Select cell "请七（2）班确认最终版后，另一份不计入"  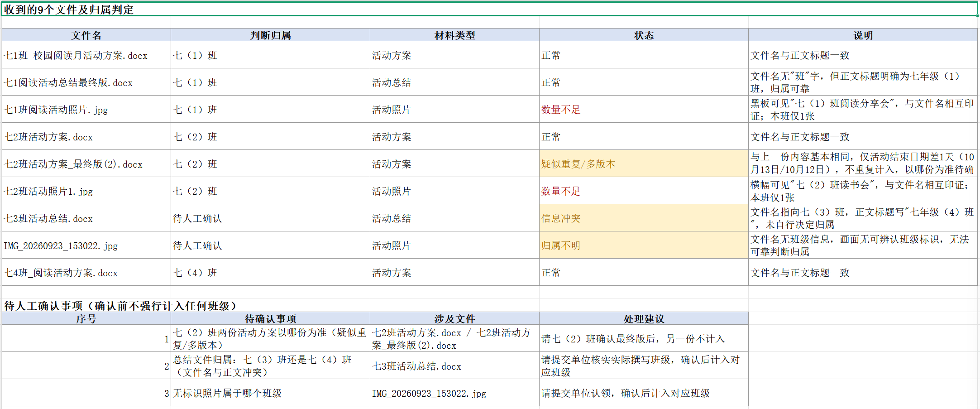coord(644,338)
